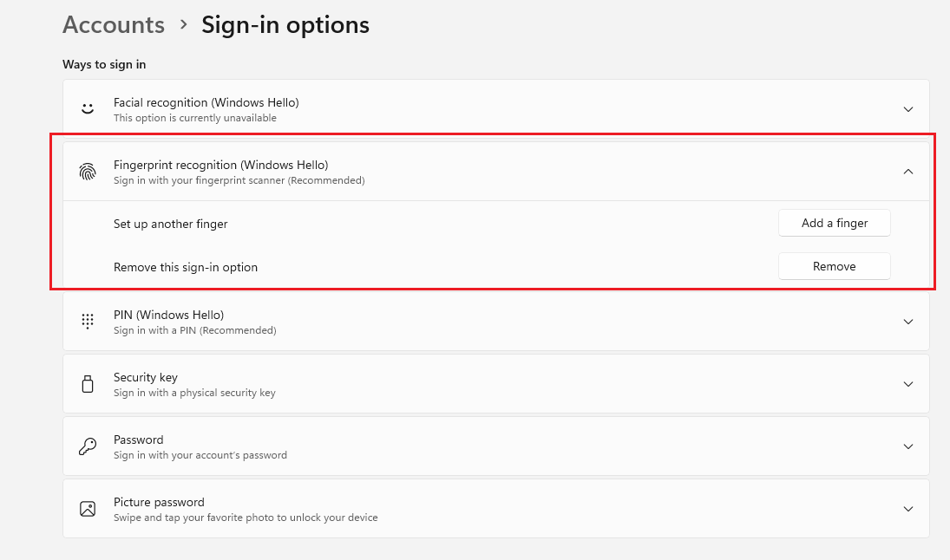Click the Add a finger button
This screenshot has width=950, height=560.
[834, 223]
